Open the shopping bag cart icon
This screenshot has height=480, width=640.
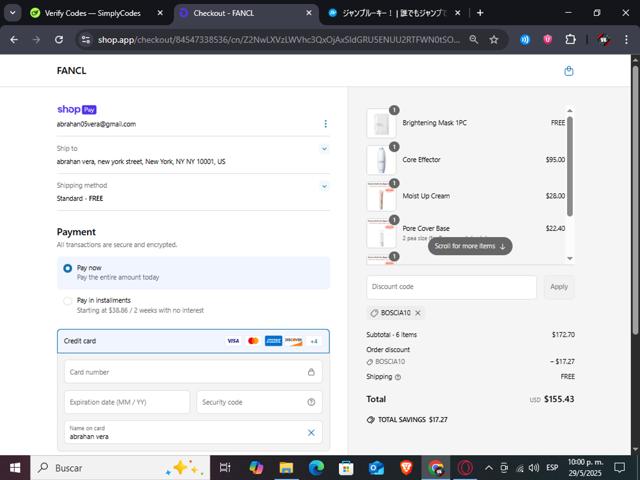pos(569,71)
